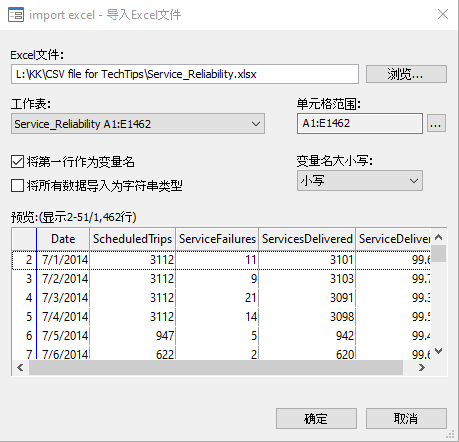The width and height of the screenshot is (459, 442).
Task: Click preview scroll left arrow
Action: click(20, 368)
